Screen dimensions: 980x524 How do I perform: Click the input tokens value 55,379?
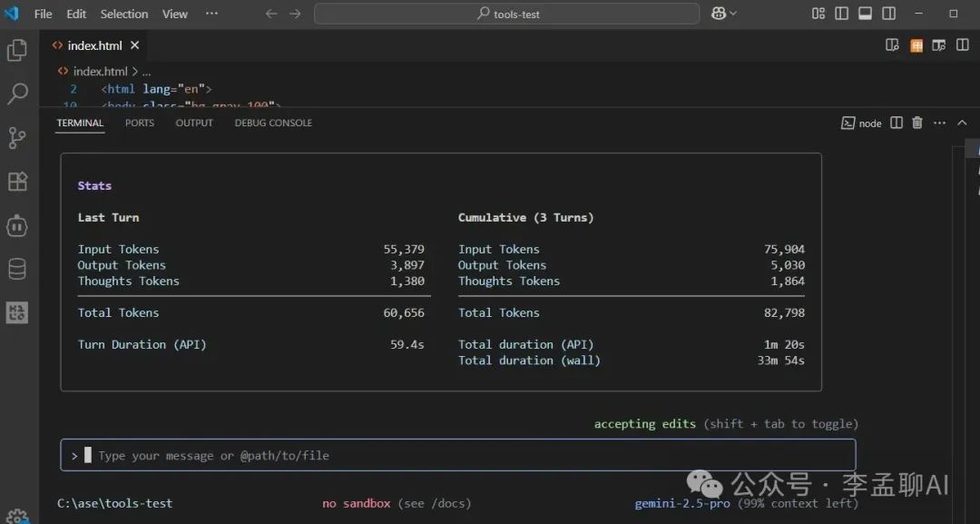[x=404, y=249]
